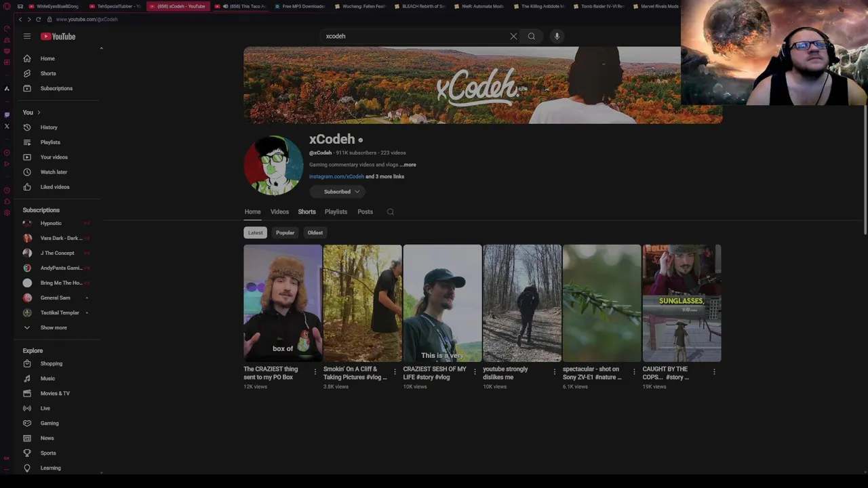Image resolution: width=868 pixels, height=488 pixels.
Task: Play 'CAUGHT BY THE COPS' short thumbnail
Action: 682,303
